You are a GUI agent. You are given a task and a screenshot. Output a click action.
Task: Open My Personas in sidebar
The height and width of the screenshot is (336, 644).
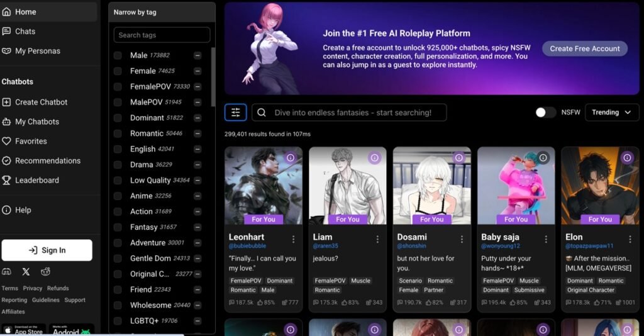coord(37,51)
